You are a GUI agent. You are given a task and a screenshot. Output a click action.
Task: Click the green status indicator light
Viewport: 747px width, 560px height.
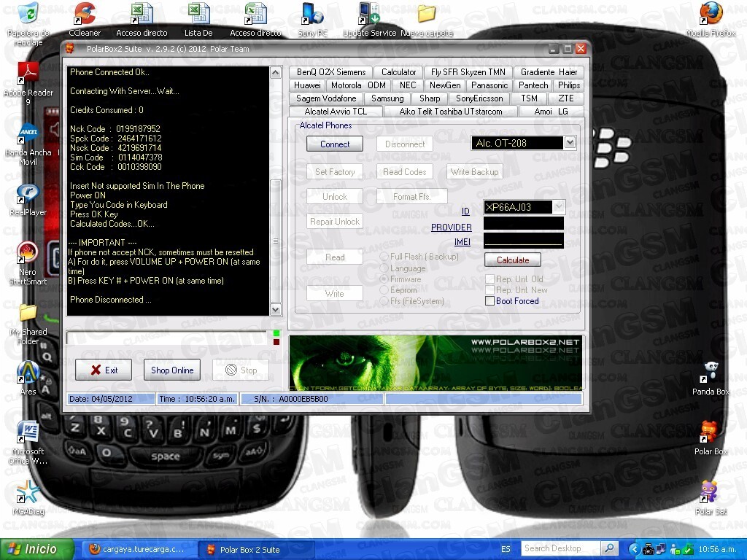click(x=276, y=333)
